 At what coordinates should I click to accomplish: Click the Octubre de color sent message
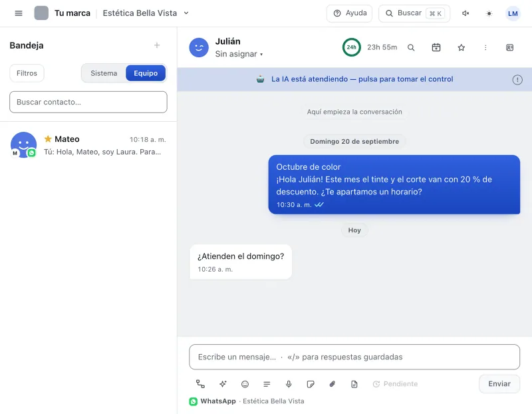coord(394,184)
